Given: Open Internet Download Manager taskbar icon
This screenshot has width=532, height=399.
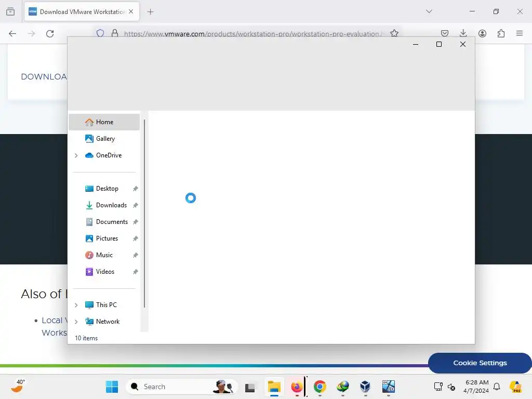Looking at the screenshot, I should 343,387.
